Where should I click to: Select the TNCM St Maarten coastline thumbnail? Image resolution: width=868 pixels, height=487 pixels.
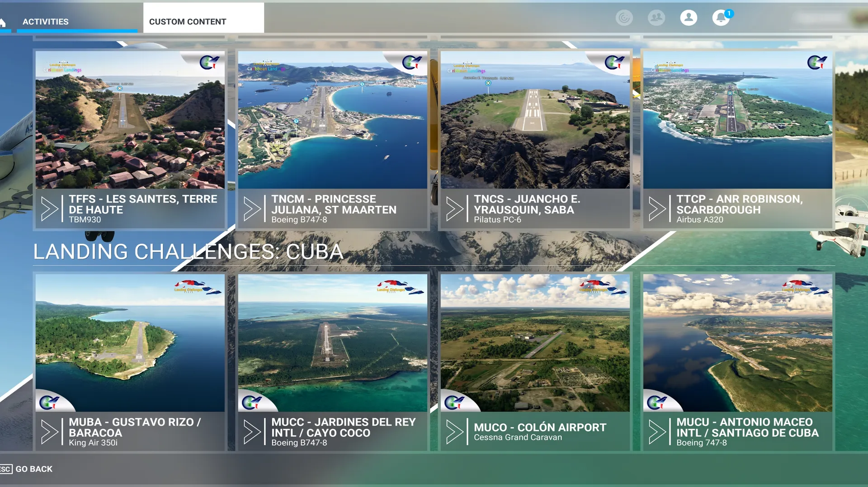(x=333, y=120)
